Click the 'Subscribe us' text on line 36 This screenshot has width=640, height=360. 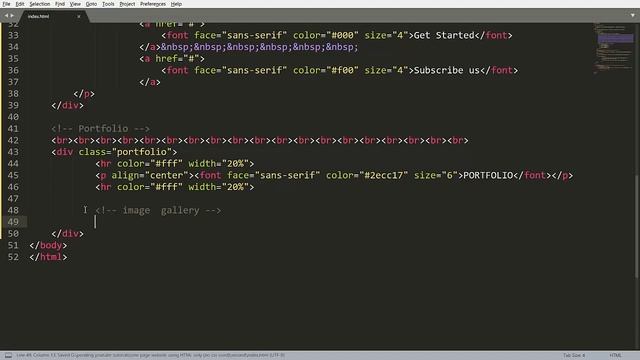[x=447, y=70]
